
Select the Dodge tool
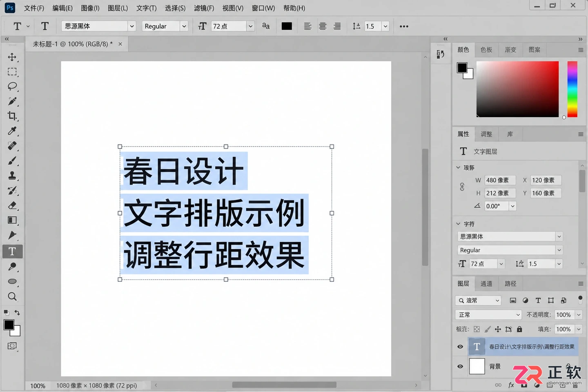coord(12,267)
